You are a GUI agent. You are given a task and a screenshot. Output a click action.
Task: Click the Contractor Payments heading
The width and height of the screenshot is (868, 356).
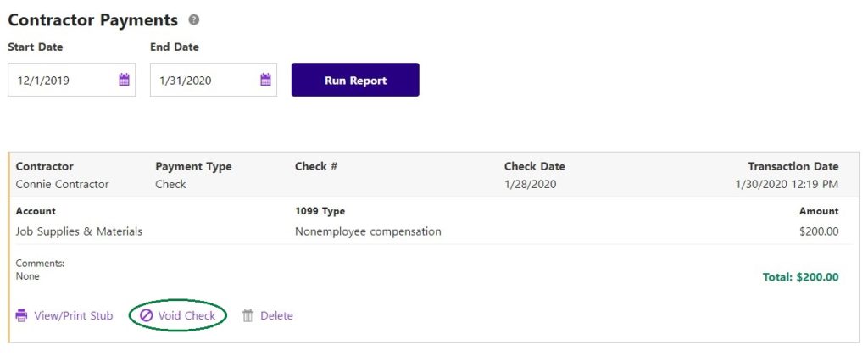(93, 20)
